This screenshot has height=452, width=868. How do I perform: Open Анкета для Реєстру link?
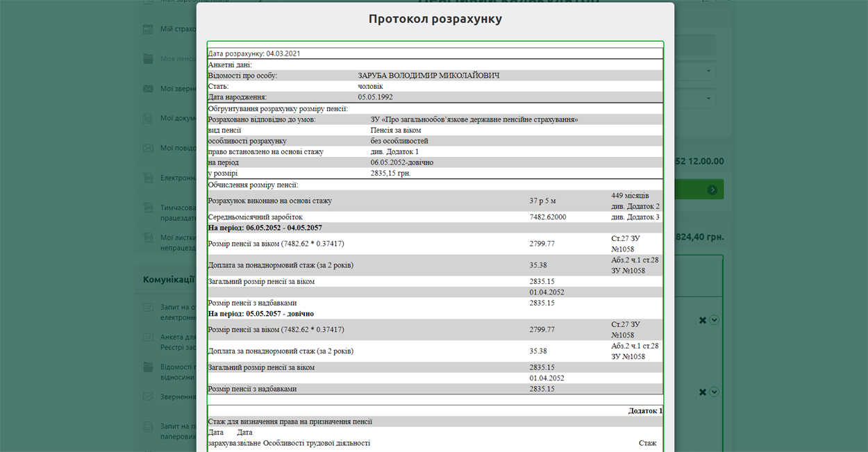178,342
